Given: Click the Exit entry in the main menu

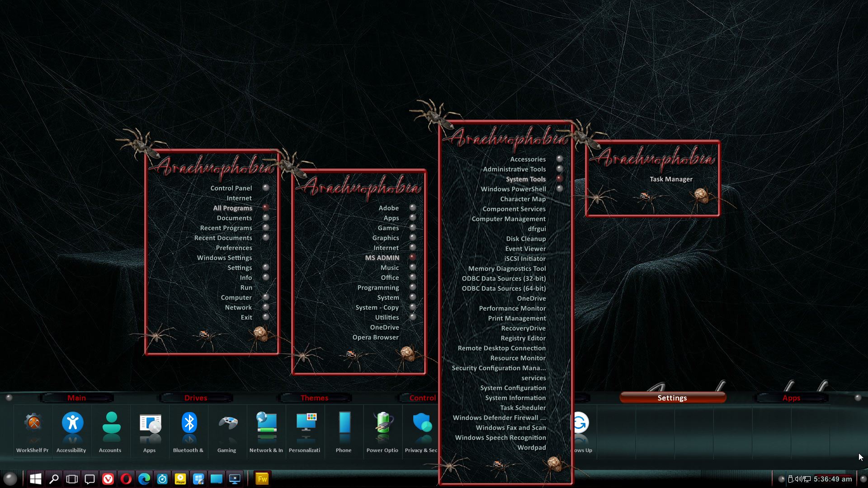Looking at the screenshot, I should point(246,317).
